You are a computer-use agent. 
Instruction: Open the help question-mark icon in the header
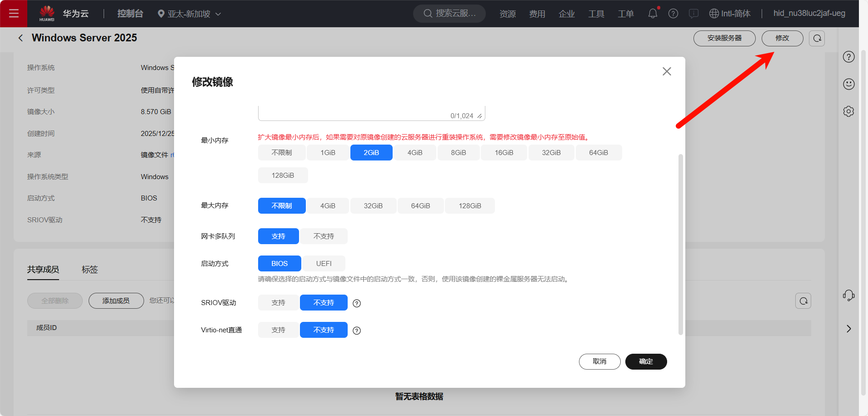point(673,13)
